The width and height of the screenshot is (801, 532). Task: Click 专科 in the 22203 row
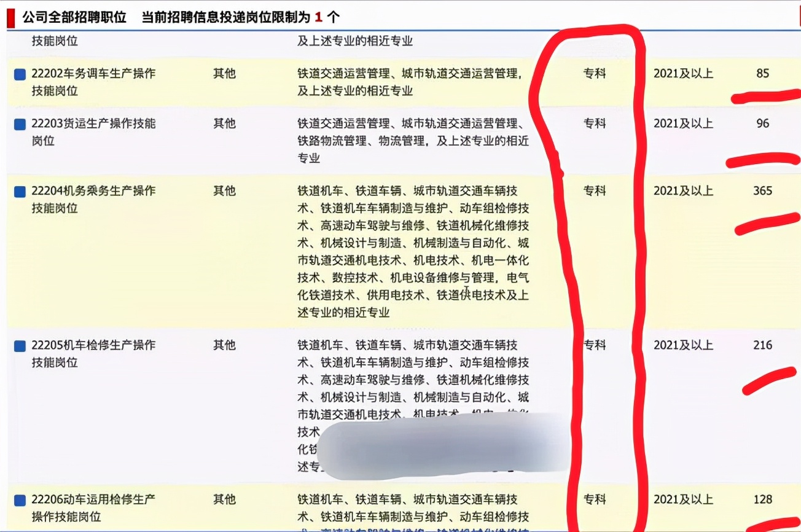[595, 123]
